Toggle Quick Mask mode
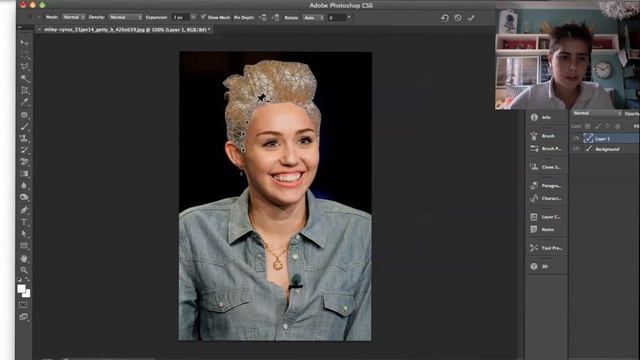This screenshot has height=360, width=640. coord(23,305)
